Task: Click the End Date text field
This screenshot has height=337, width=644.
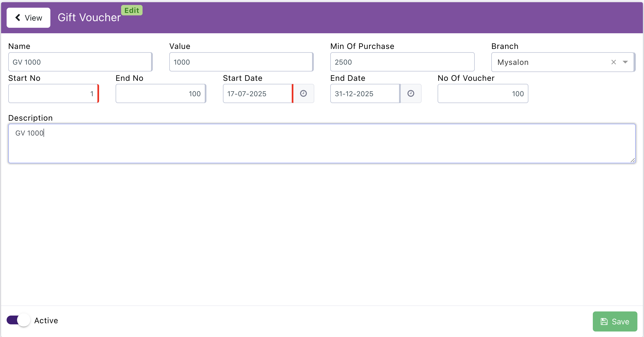Action: coord(364,94)
